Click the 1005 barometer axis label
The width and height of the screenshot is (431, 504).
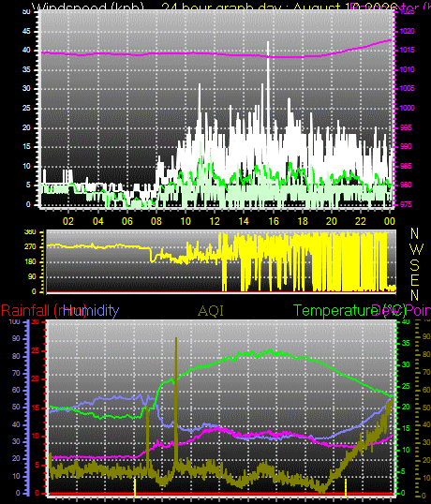click(407, 88)
